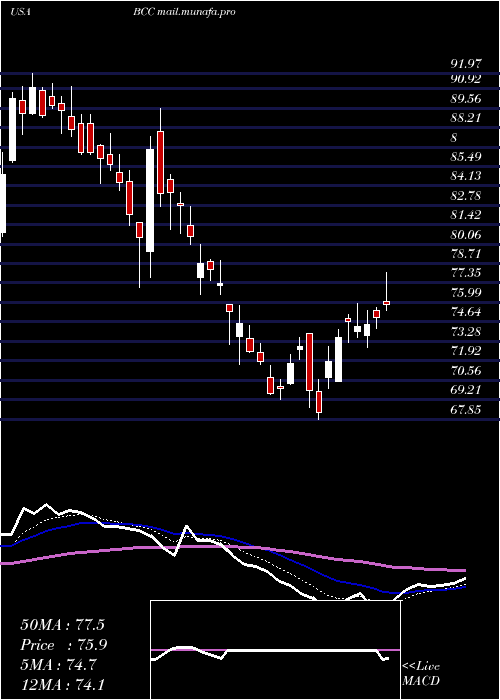
Task: Click the 75.99 price axis label
Action: [466, 292]
